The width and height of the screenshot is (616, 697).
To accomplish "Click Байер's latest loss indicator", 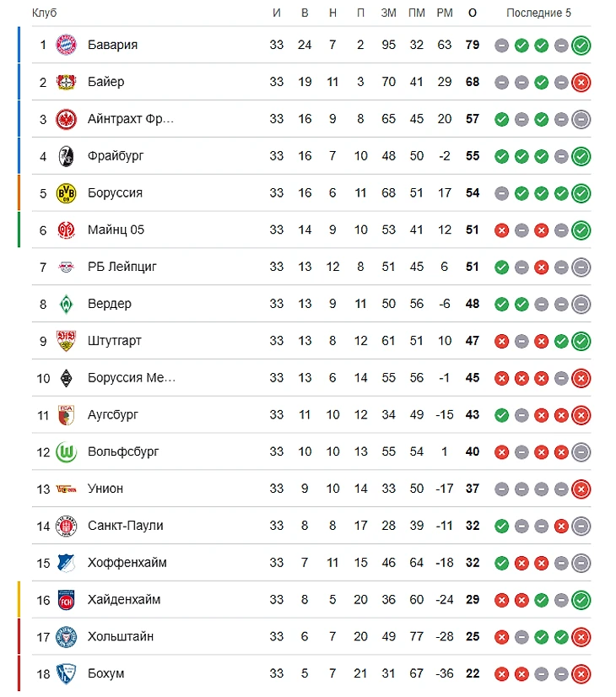I will pos(581,82).
